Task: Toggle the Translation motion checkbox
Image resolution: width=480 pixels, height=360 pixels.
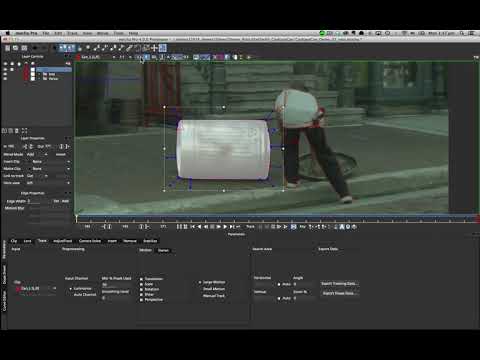Action: [141, 279]
